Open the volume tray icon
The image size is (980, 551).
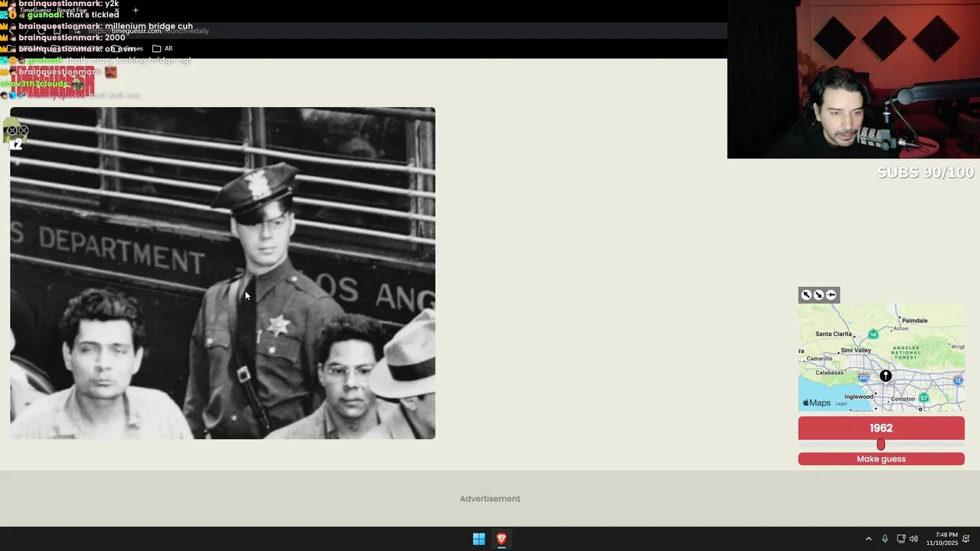point(913,539)
